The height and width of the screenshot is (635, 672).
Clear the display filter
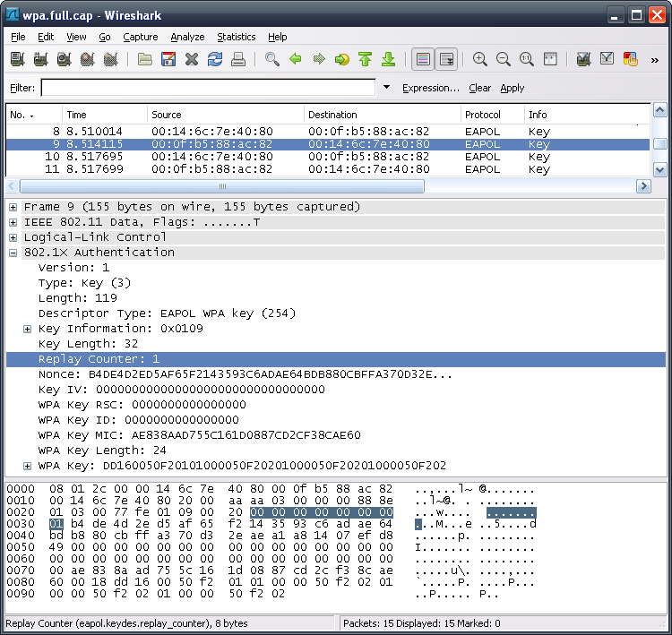[x=479, y=88]
